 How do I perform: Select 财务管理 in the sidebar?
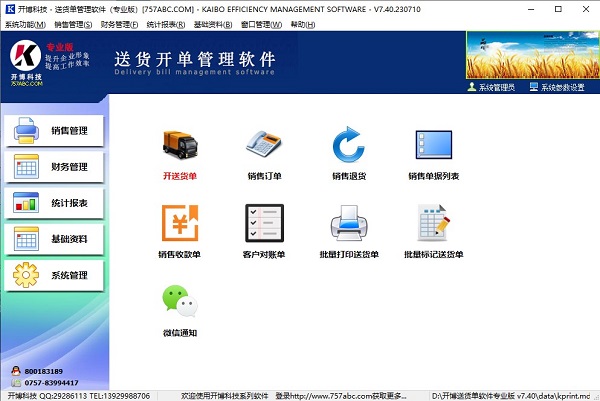(54, 167)
